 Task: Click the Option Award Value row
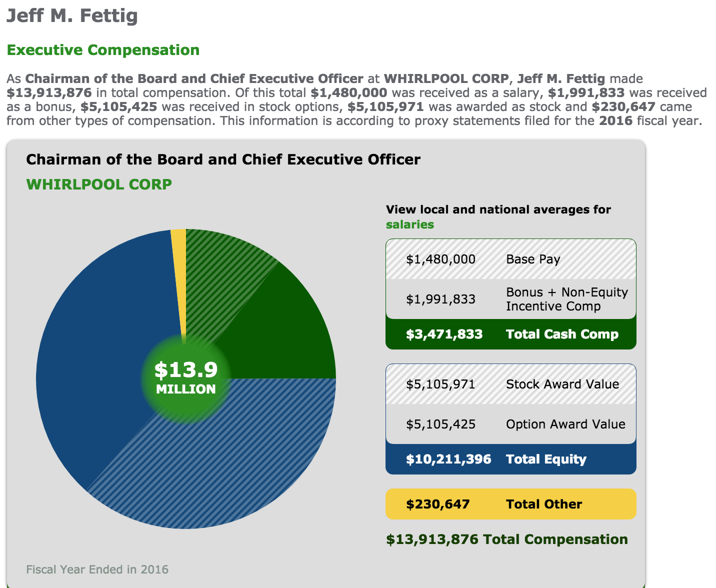(510, 424)
